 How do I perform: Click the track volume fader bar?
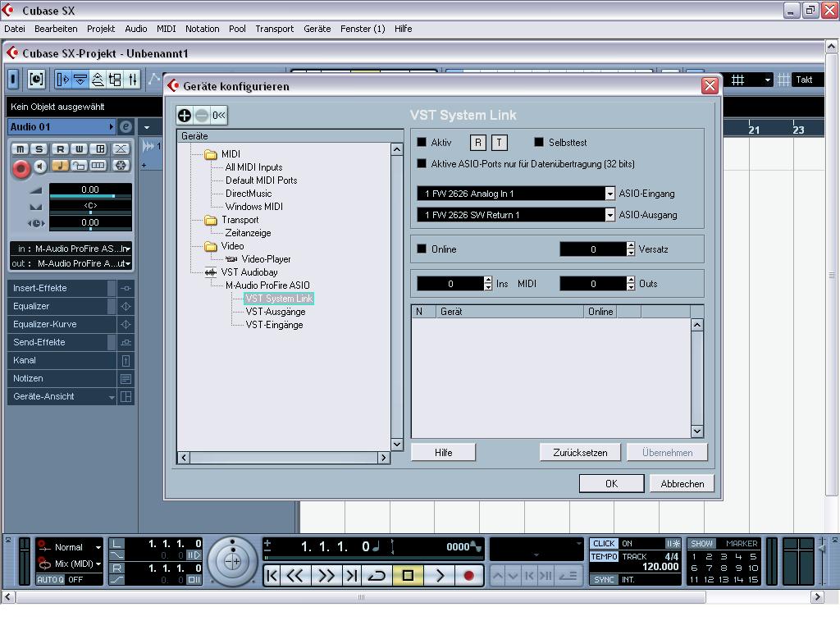[x=90, y=197]
